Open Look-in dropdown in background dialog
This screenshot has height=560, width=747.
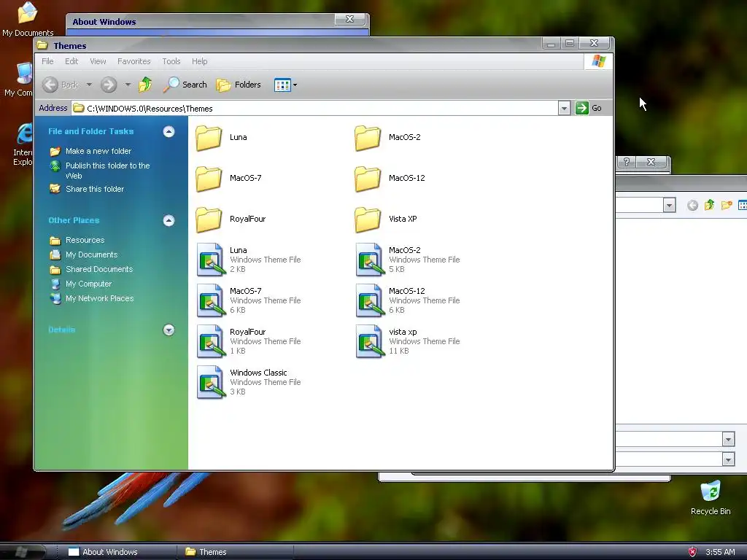pos(670,205)
